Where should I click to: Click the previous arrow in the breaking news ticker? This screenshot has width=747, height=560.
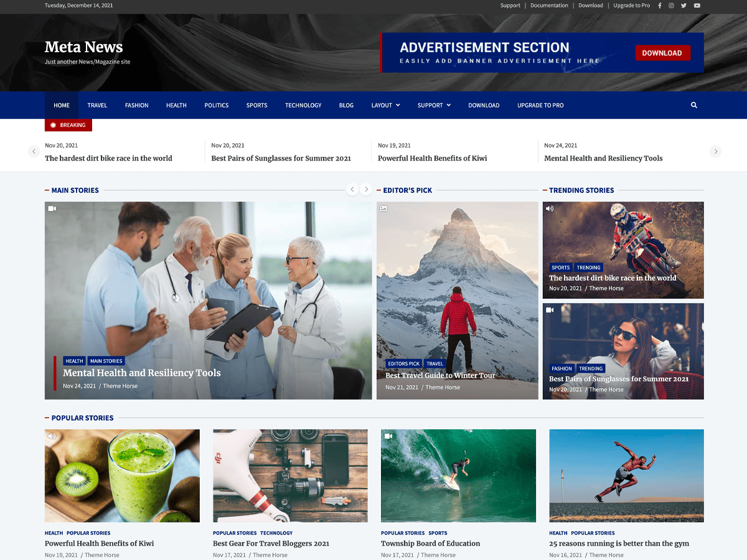(33, 151)
